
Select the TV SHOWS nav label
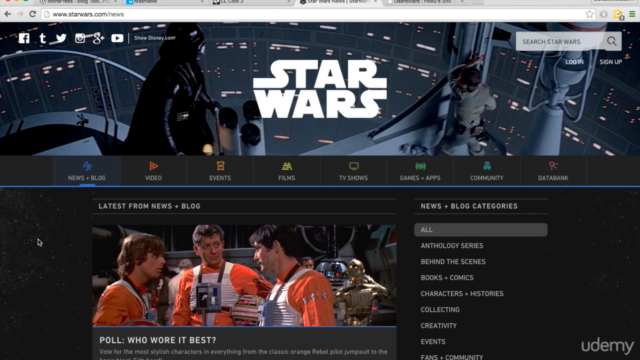(x=353, y=178)
